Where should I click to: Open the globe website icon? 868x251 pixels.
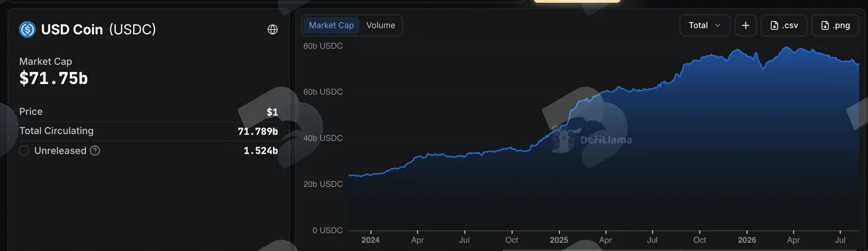click(273, 30)
